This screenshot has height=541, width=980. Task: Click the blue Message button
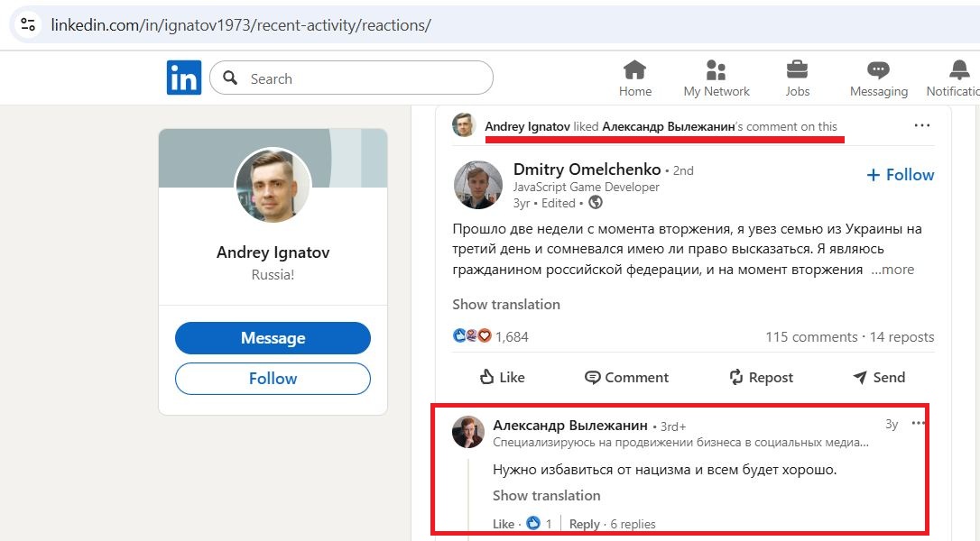tap(273, 338)
